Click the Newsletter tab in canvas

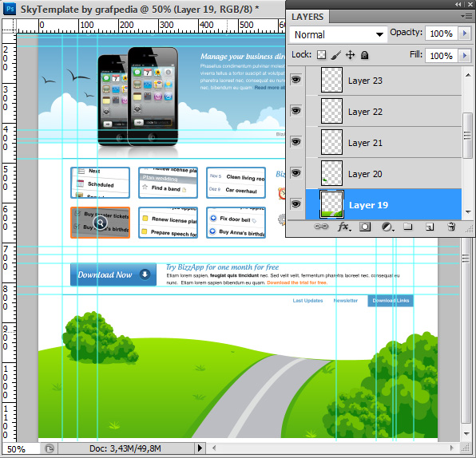pyautogui.click(x=346, y=301)
